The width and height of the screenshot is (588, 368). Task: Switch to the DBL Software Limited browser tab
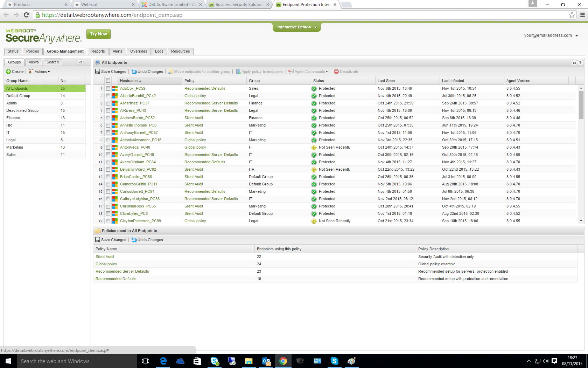point(172,5)
